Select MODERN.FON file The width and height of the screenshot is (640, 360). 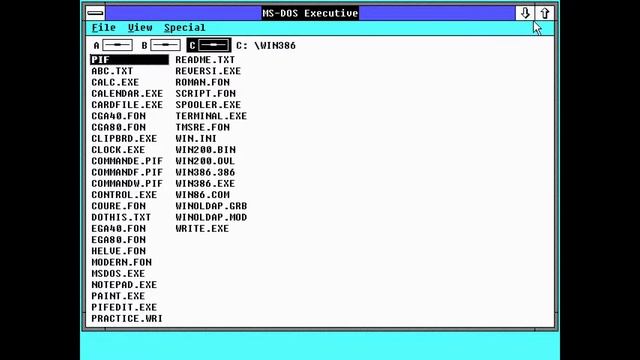click(x=121, y=262)
